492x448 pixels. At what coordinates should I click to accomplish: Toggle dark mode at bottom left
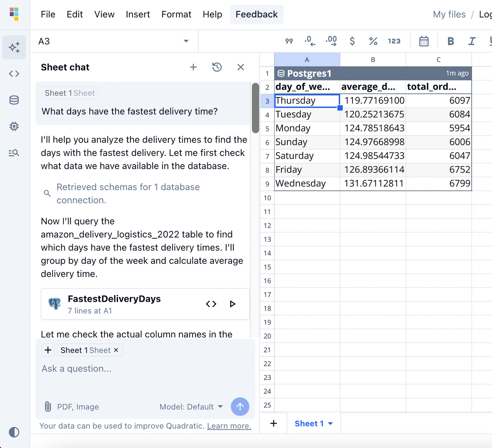(14, 432)
